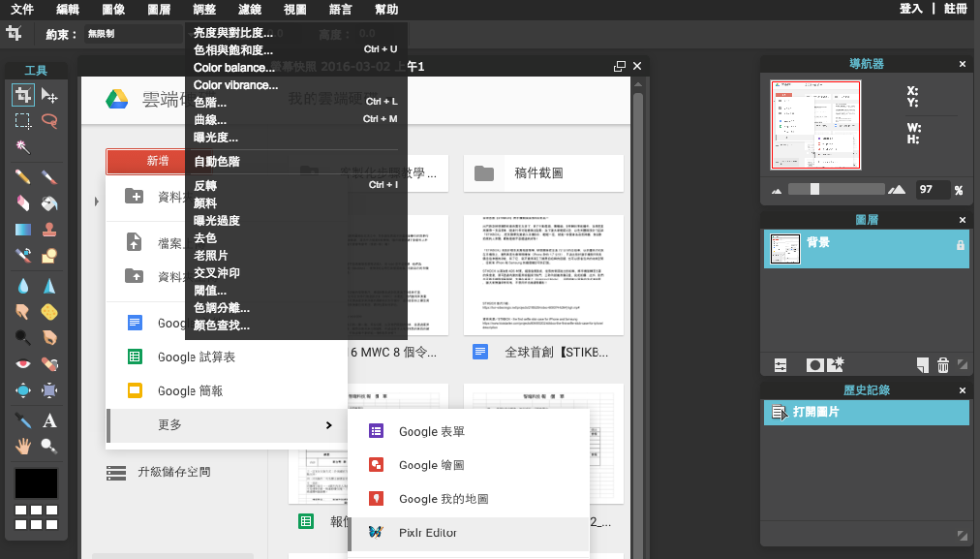Click the Navigator zoom percentage field

tap(933, 189)
